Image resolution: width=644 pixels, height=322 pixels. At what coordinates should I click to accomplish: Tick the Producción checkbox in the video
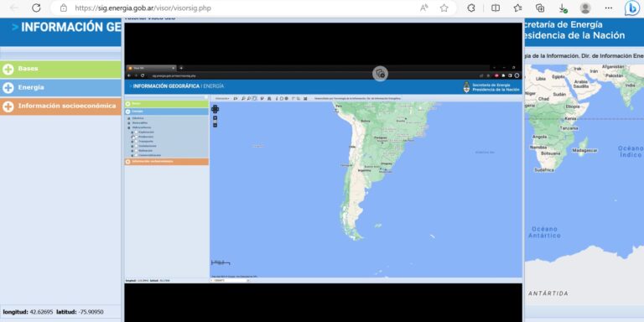136,137
